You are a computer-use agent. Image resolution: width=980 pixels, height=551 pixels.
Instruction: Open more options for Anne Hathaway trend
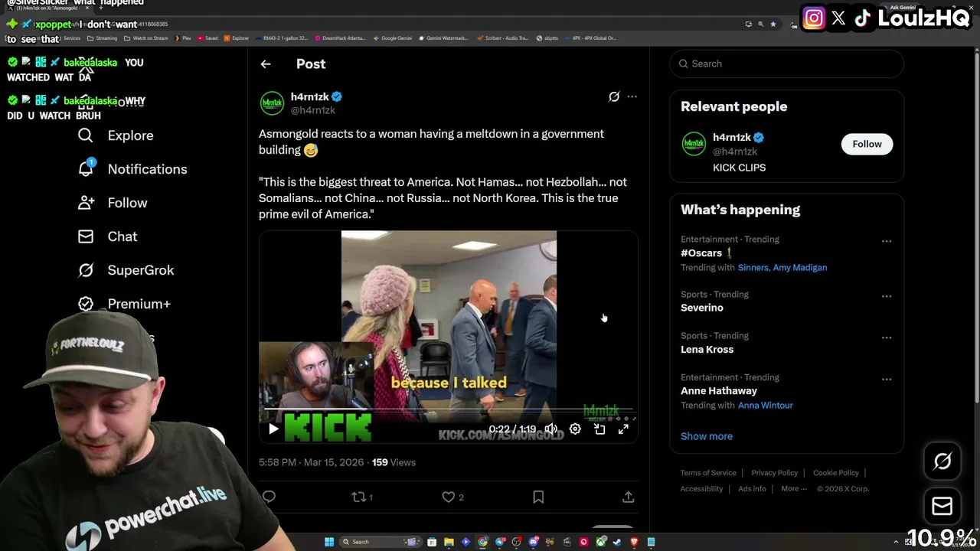887,379
